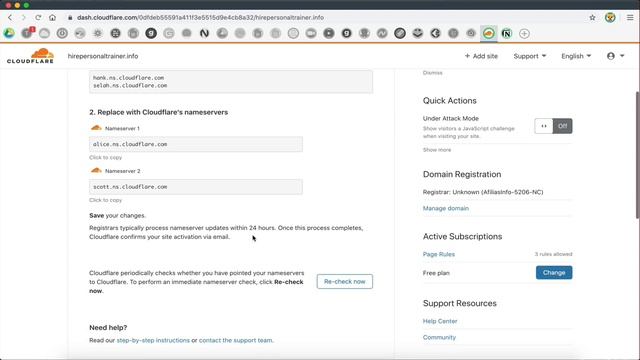Open the Community link
Screen dimensions: 640x360
439,338
